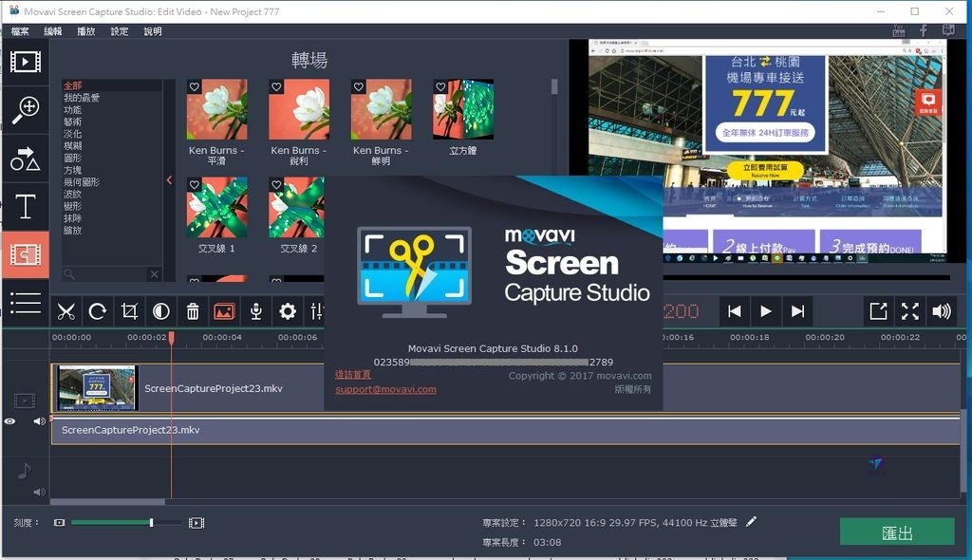
Task: Split the clip with the scissors tool
Action: pyautogui.click(x=66, y=311)
